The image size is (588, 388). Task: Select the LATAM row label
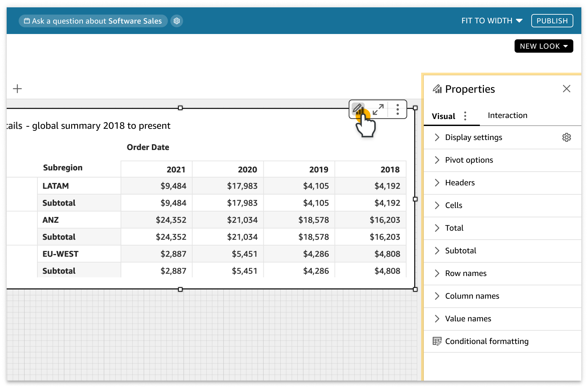pos(56,186)
